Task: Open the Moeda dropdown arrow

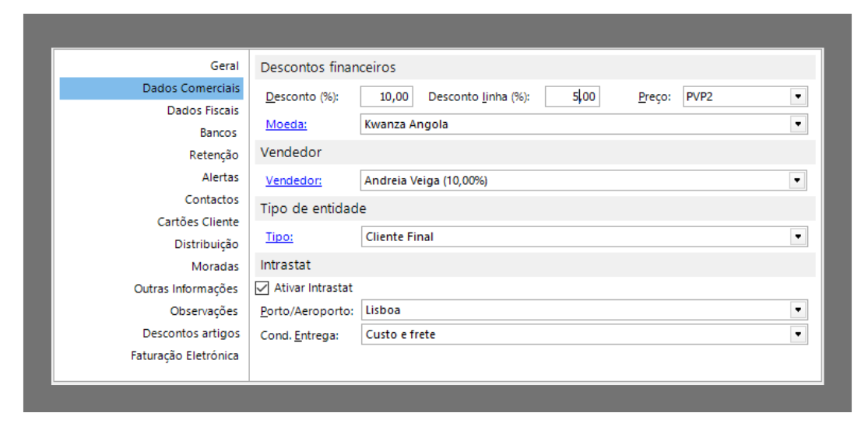Action: pos(797,124)
